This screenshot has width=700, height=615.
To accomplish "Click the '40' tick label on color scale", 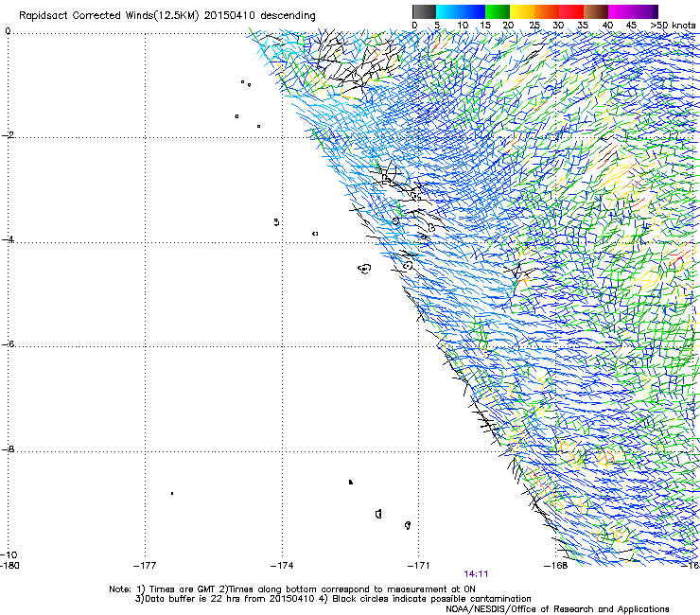I will point(607,26).
